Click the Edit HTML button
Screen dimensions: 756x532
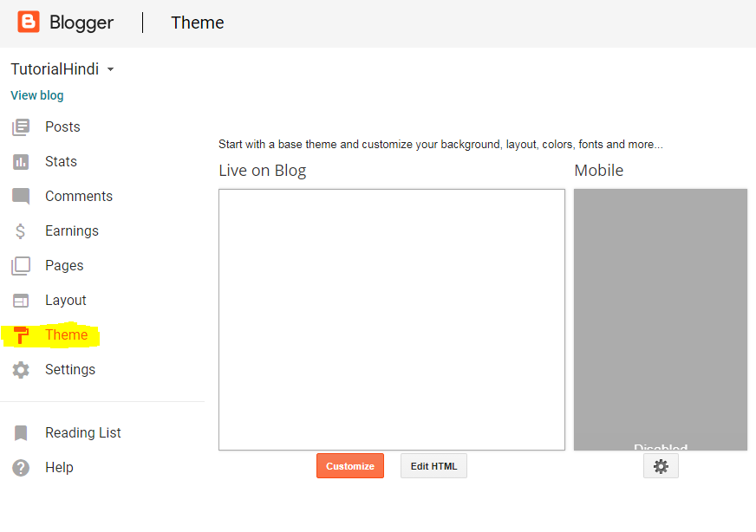click(433, 466)
